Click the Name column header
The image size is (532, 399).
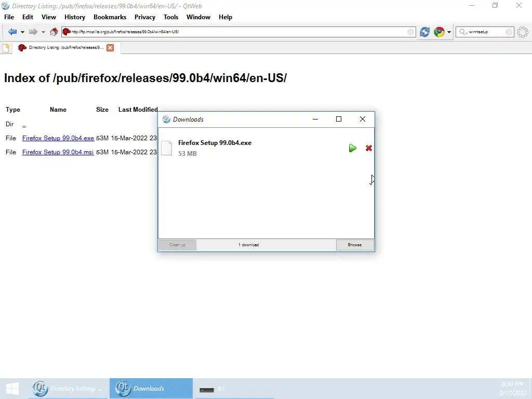click(58, 110)
